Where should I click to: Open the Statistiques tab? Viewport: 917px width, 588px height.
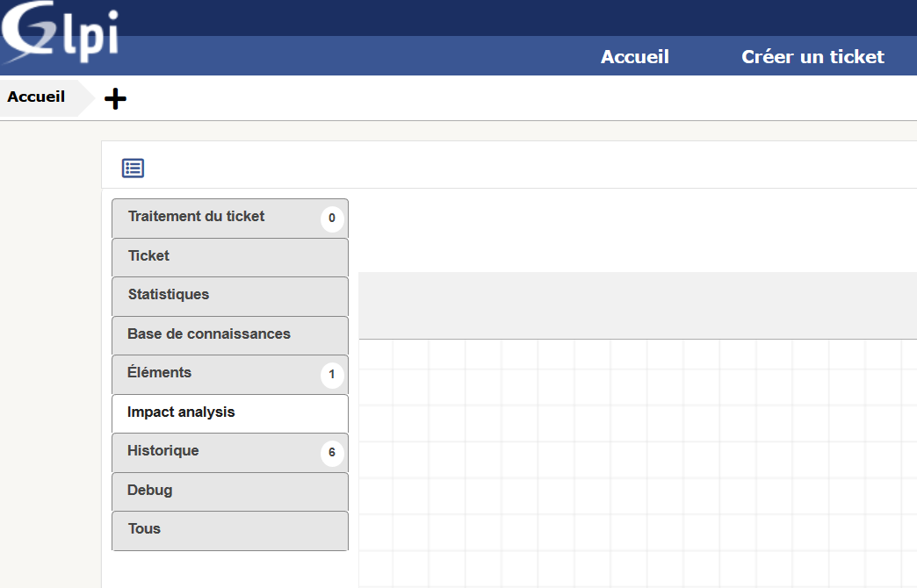pyautogui.click(x=230, y=297)
